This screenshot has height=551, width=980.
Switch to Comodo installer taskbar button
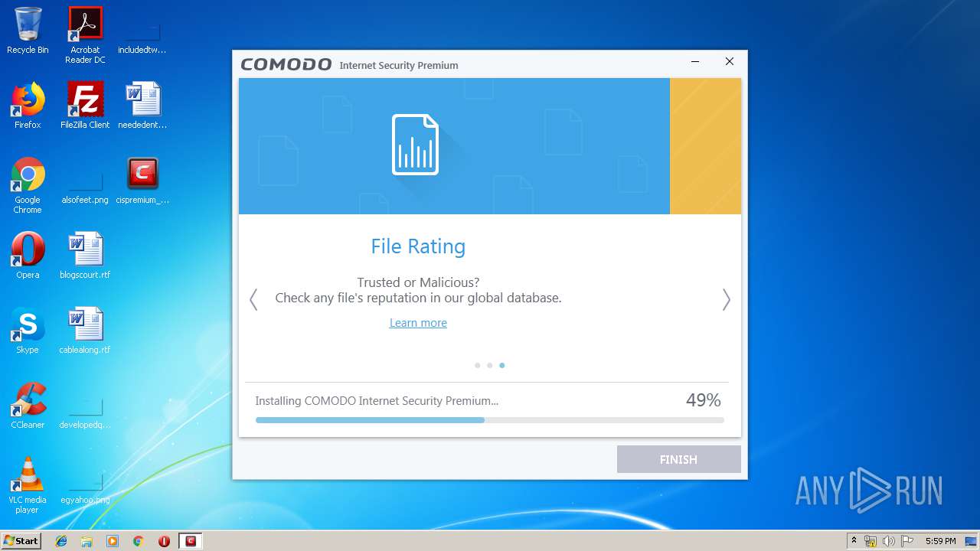[191, 541]
